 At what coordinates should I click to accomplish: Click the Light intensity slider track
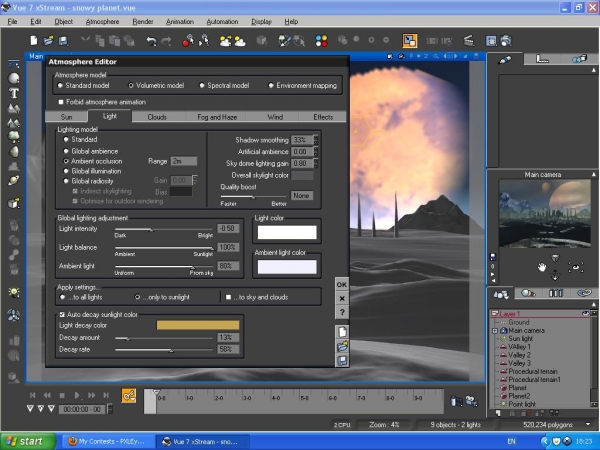(164, 230)
